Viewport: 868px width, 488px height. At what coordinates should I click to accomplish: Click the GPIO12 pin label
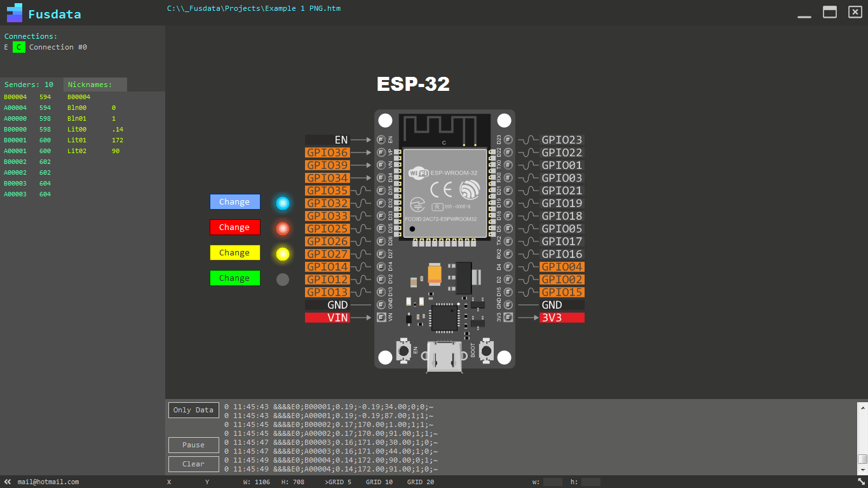[x=327, y=280]
